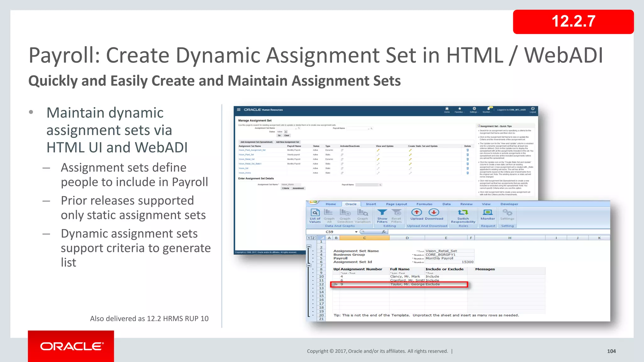
Task: Select column H header in spreadsheet
Action: coord(510,238)
